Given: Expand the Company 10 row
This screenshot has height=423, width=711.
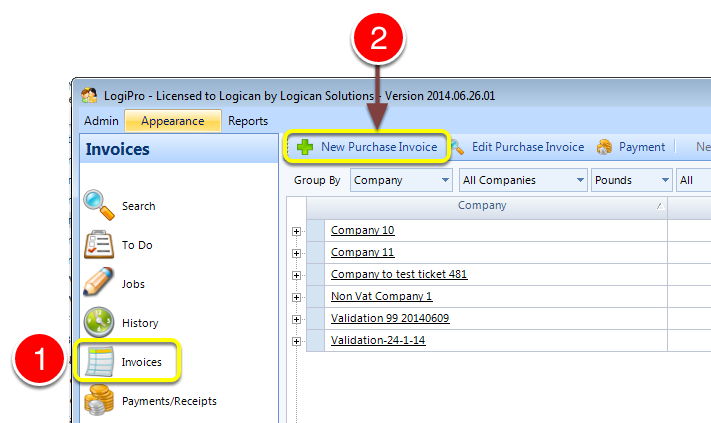Looking at the screenshot, I should pyautogui.click(x=297, y=232).
